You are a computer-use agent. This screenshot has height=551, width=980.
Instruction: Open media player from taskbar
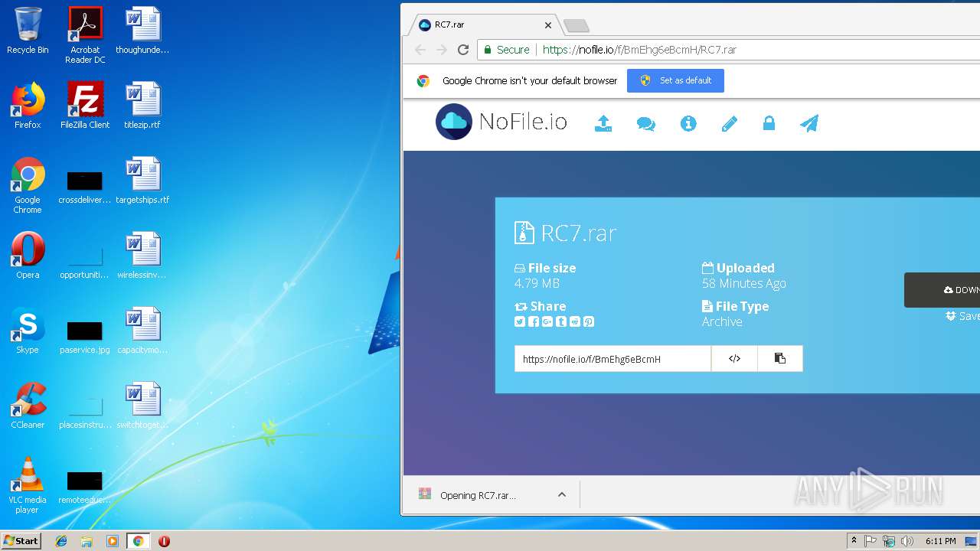pos(113,541)
